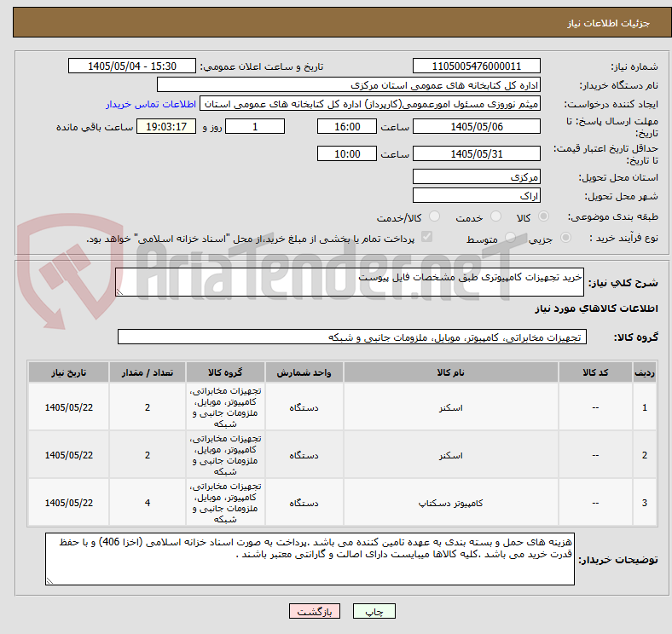This screenshot has width=672, height=634.
Task: Click the buyer notes text area
Action: (310, 559)
